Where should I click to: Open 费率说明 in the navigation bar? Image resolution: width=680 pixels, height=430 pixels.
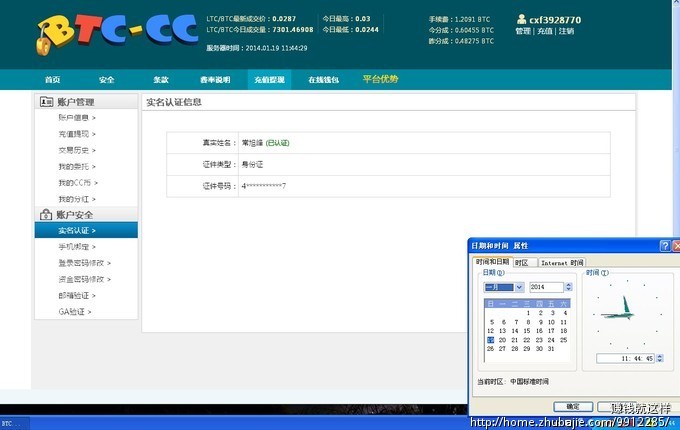click(215, 80)
